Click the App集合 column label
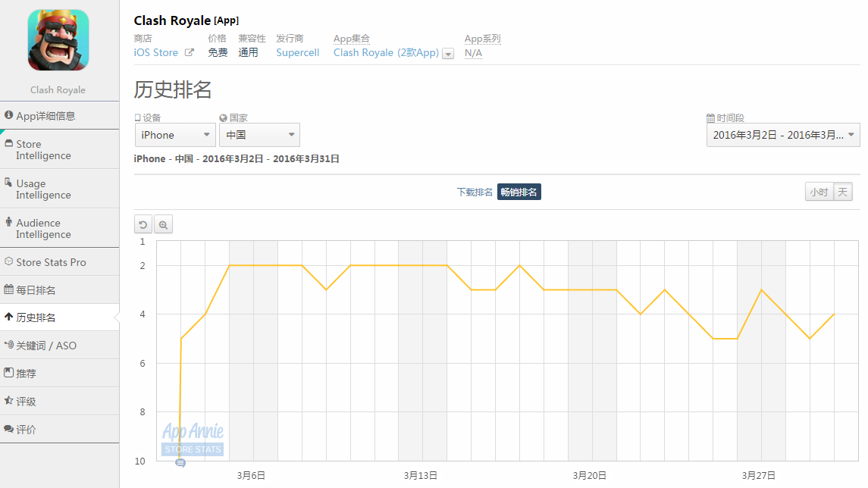This screenshot has height=488, width=868. (x=352, y=38)
